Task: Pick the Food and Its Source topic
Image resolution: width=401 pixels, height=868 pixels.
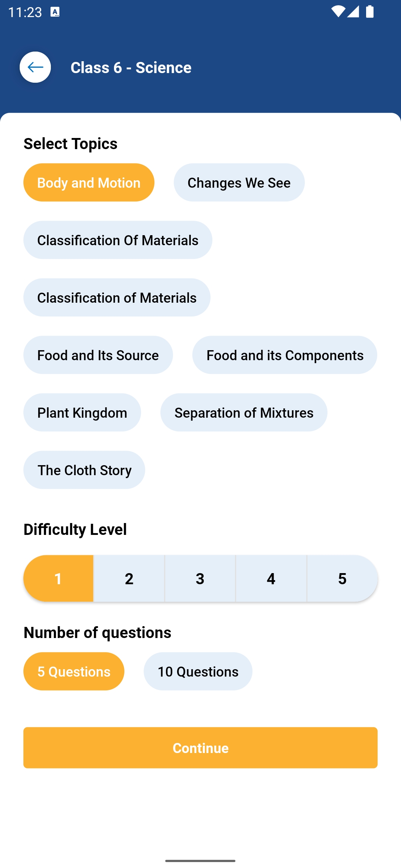Action: click(x=98, y=355)
